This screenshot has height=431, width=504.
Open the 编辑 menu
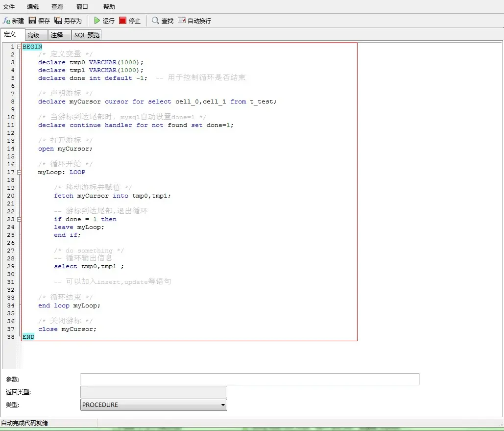pyautogui.click(x=33, y=7)
